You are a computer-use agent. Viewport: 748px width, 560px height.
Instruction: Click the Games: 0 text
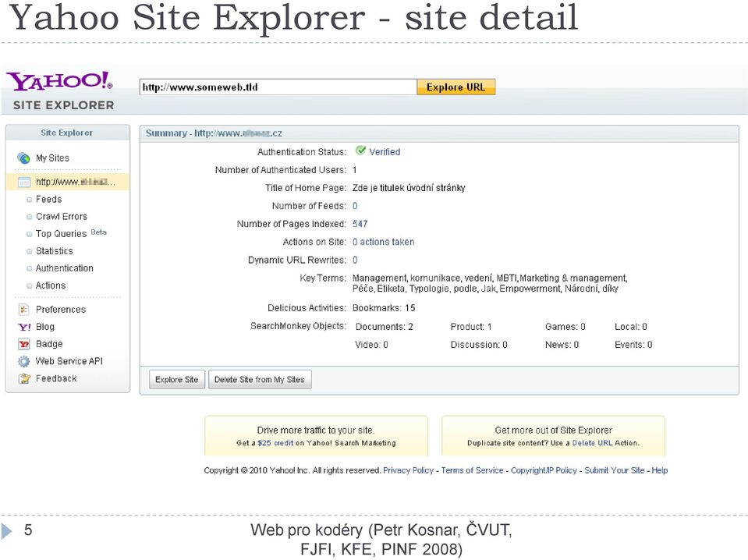(565, 327)
